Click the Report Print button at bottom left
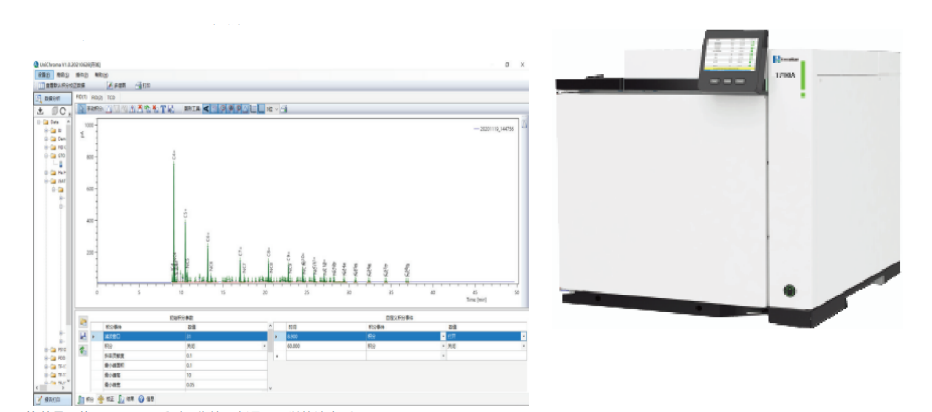Screen dimensions: 932x412 (52, 400)
